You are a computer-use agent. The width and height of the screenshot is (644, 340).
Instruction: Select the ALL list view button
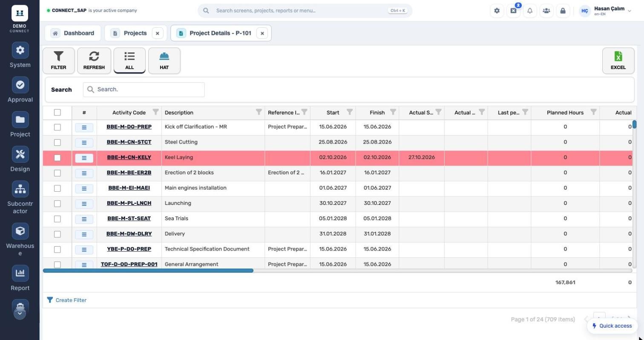click(129, 61)
